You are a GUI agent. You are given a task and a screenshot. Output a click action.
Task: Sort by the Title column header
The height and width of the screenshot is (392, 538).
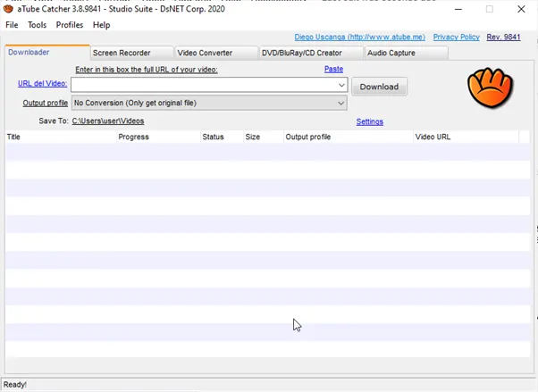(61, 137)
